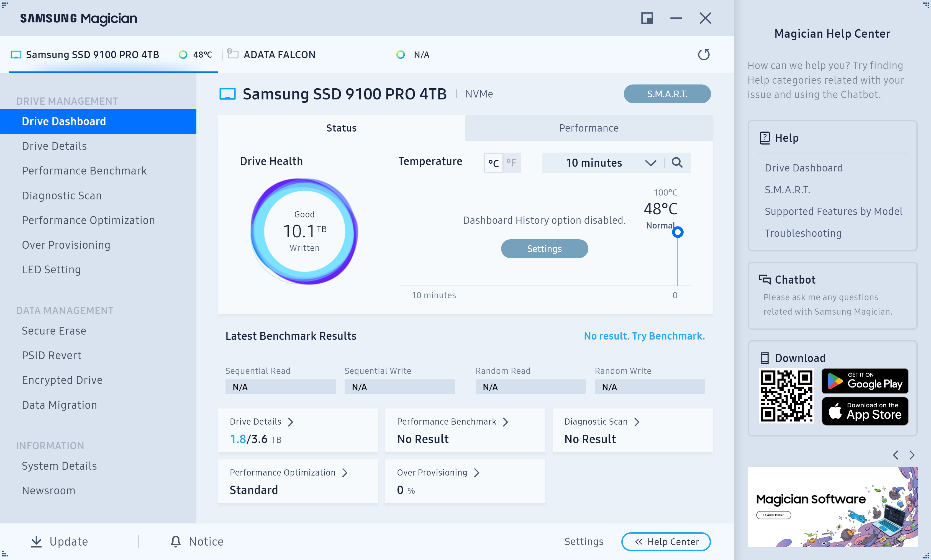
Task: Go to next banner with right arrow
Action: pos(912,455)
